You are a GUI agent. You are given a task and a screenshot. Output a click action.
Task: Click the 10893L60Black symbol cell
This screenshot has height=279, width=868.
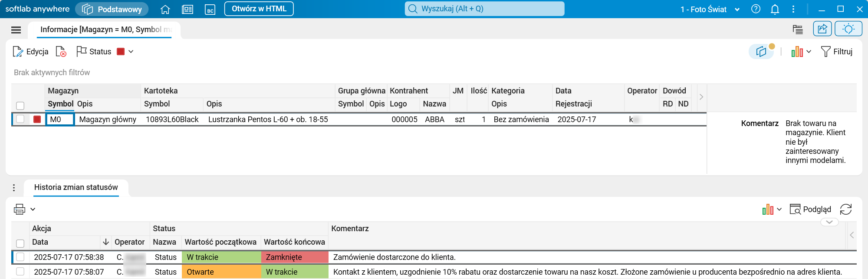coord(172,120)
